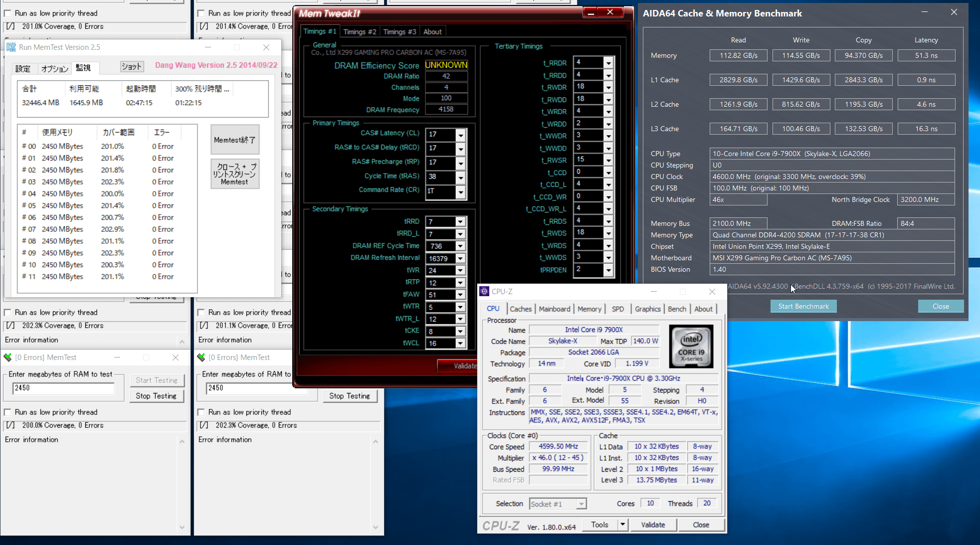Click Memory Read value 112.82 GB/s

click(x=738, y=55)
